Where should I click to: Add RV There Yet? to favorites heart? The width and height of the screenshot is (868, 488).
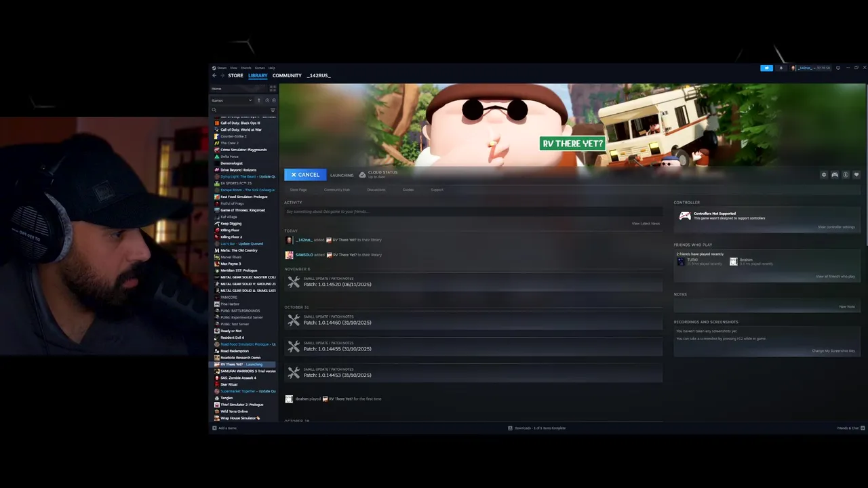(856, 175)
